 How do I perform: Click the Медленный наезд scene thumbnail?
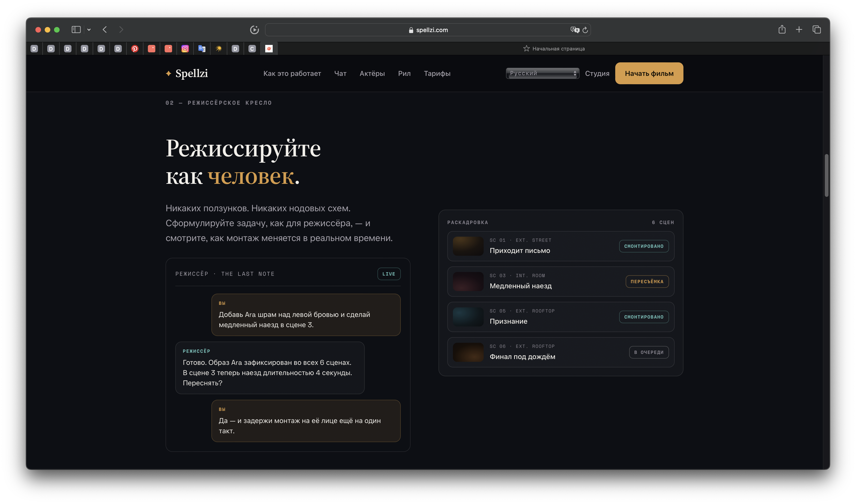[468, 282]
